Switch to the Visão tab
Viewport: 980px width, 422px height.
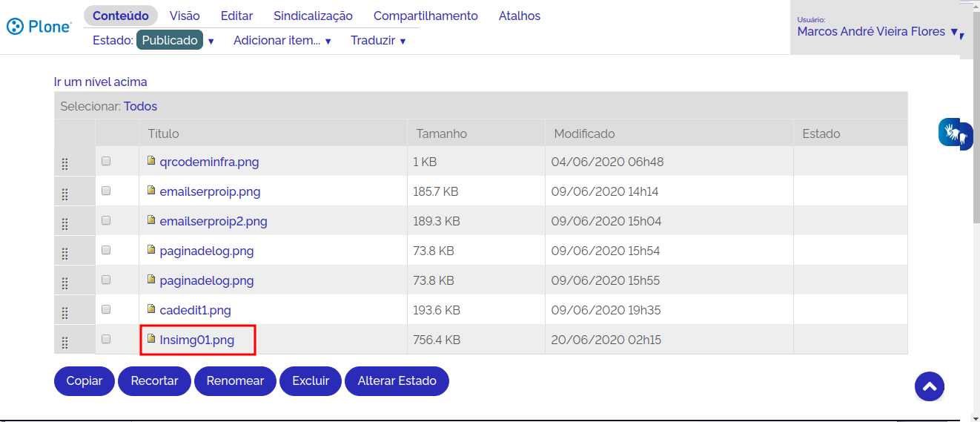point(185,16)
